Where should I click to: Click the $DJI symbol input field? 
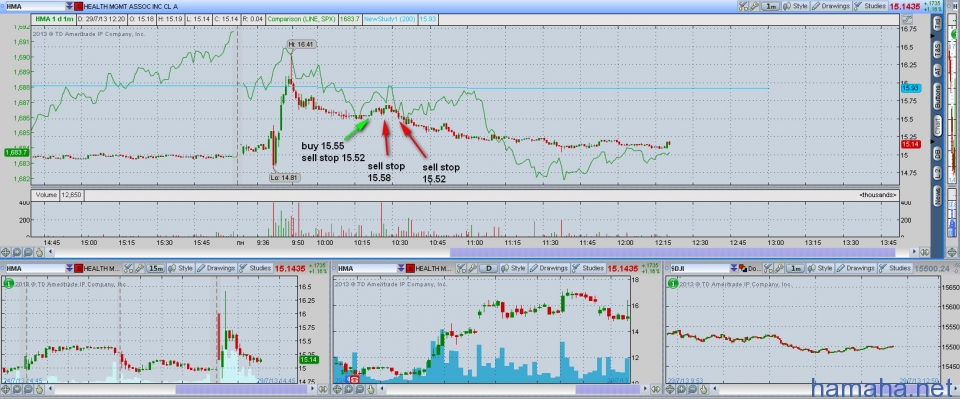click(x=699, y=268)
